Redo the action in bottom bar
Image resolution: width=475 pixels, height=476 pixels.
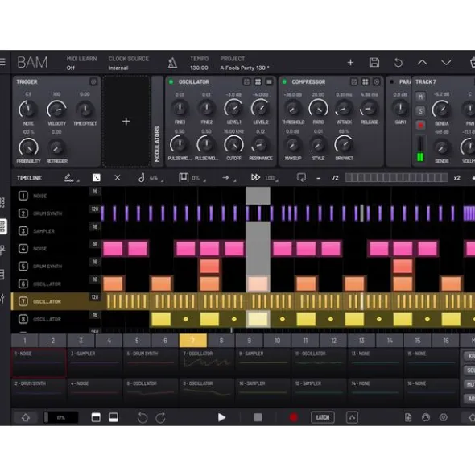[160, 417]
